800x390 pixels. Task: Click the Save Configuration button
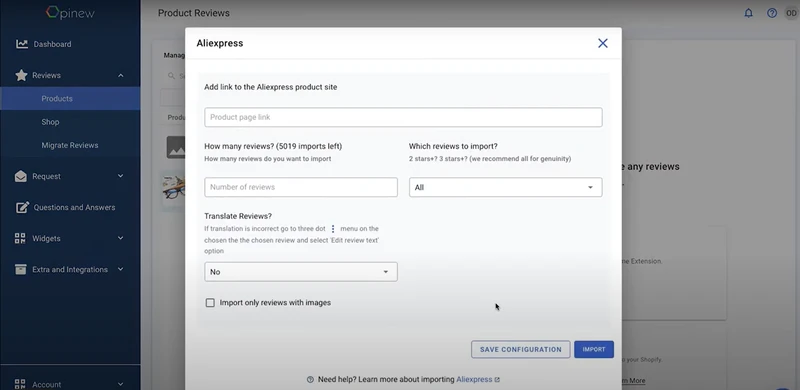point(520,350)
